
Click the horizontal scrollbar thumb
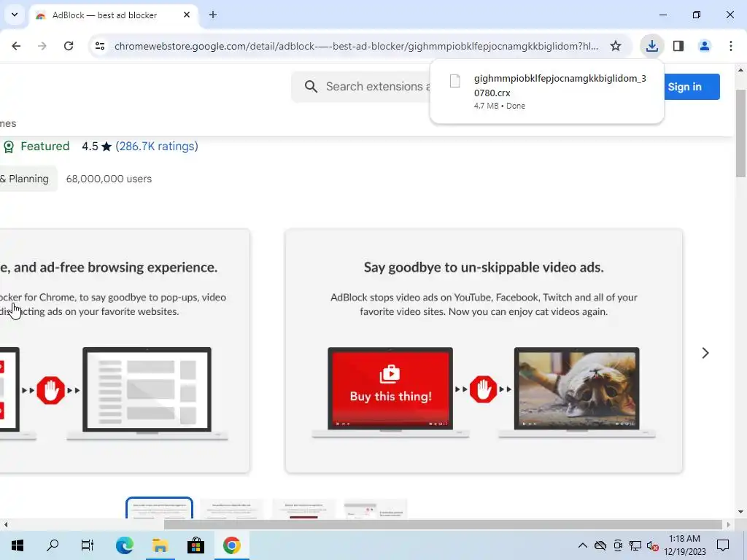443,524
